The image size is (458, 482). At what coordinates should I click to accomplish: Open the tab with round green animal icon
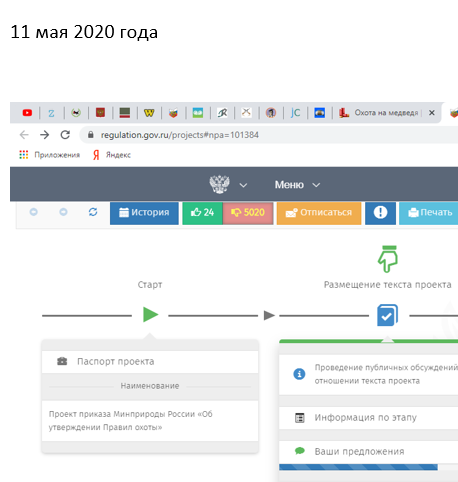76,113
